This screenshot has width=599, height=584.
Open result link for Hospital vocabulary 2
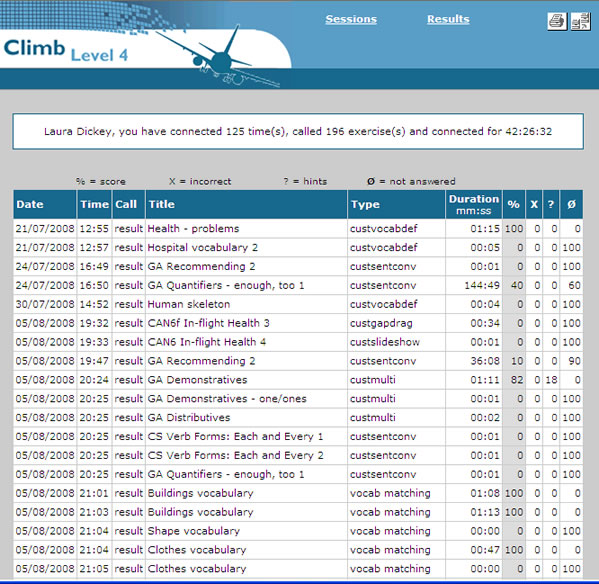tap(128, 248)
